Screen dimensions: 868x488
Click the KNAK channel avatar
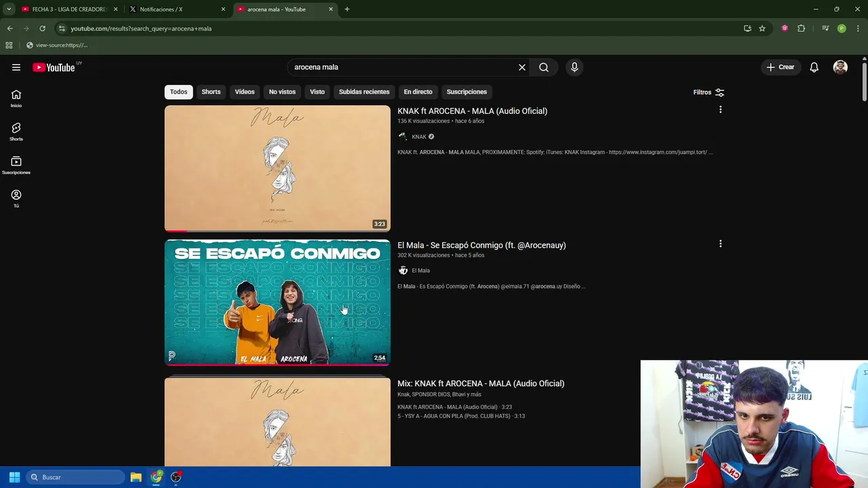pyautogui.click(x=403, y=136)
